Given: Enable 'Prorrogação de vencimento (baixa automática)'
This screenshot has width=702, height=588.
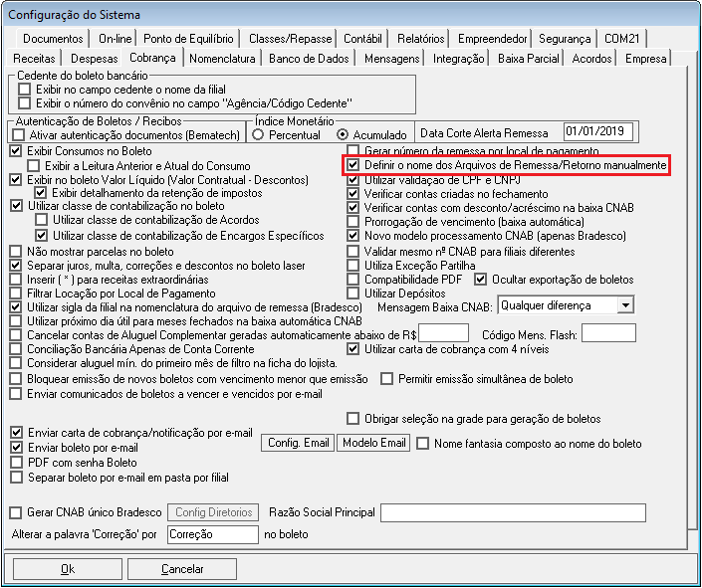Looking at the screenshot, I should (x=353, y=222).
